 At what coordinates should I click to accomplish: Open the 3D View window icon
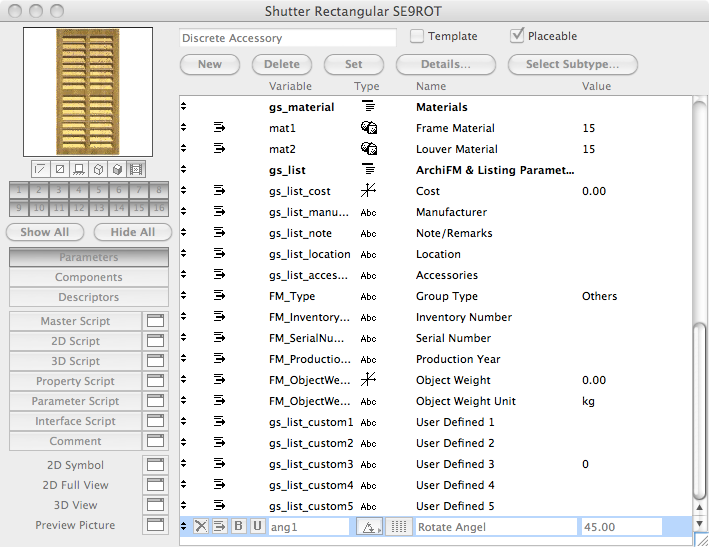click(x=155, y=505)
